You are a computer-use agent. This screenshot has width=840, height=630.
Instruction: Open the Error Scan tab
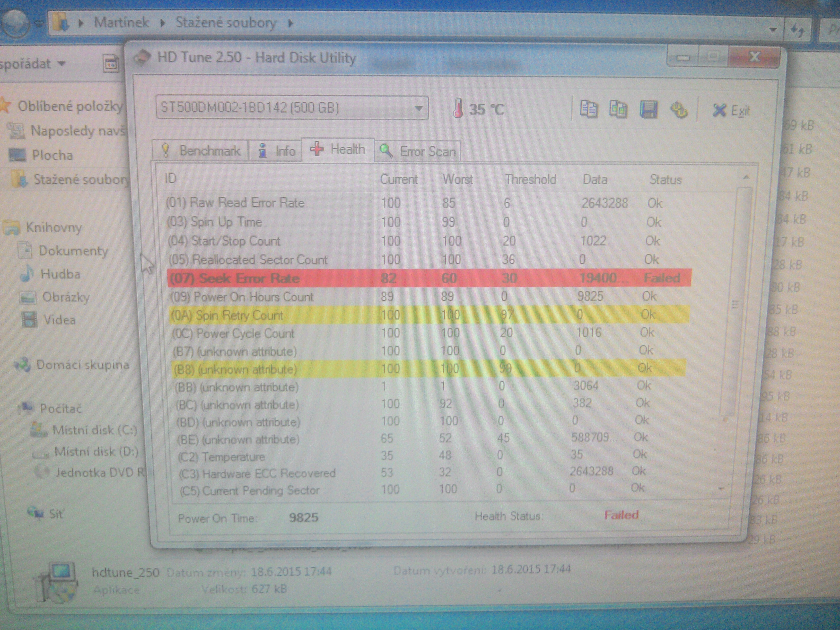[418, 152]
